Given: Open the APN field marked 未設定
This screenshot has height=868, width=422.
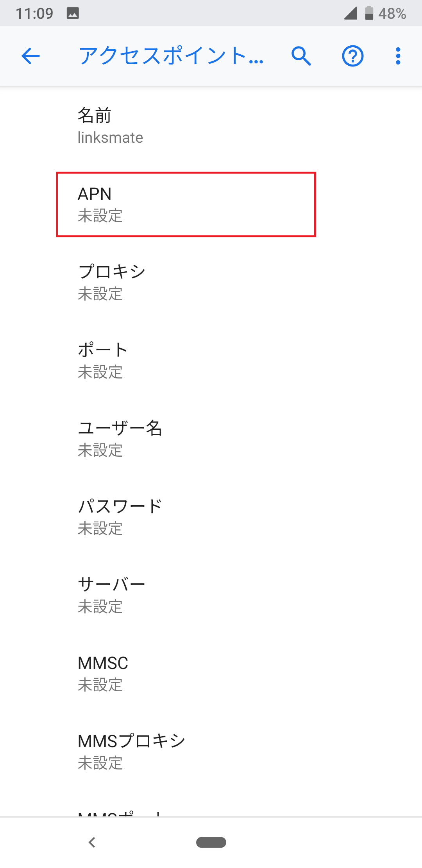Looking at the screenshot, I should point(186,204).
